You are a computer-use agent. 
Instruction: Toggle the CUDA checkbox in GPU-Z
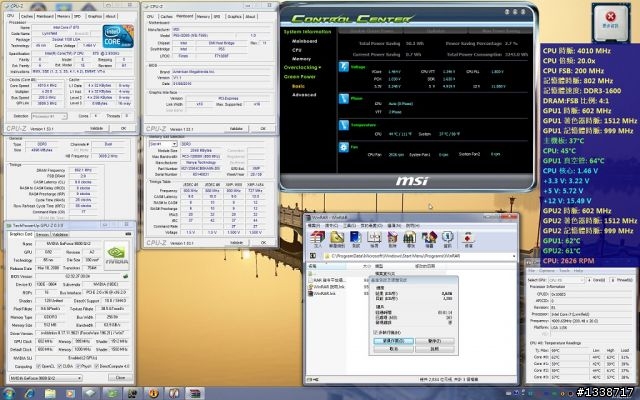(x=60, y=367)
